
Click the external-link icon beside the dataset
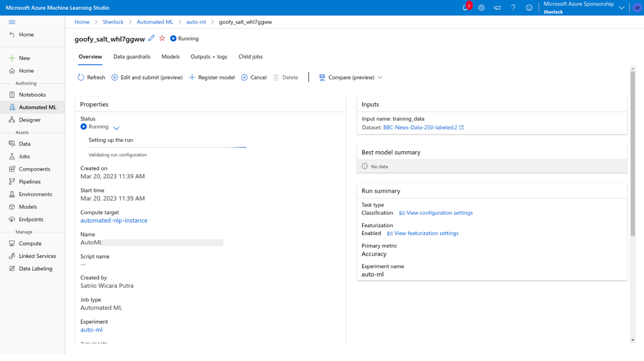[x=462, y=128]
